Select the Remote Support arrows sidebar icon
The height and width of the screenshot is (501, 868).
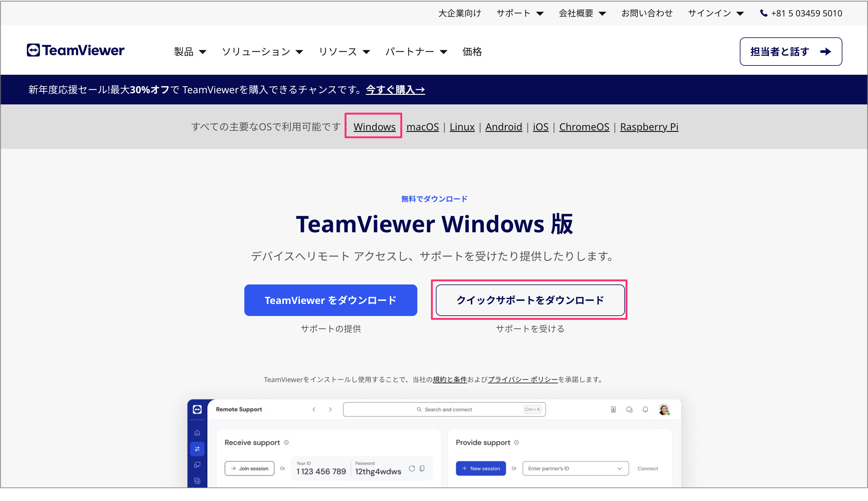[197, 449]
